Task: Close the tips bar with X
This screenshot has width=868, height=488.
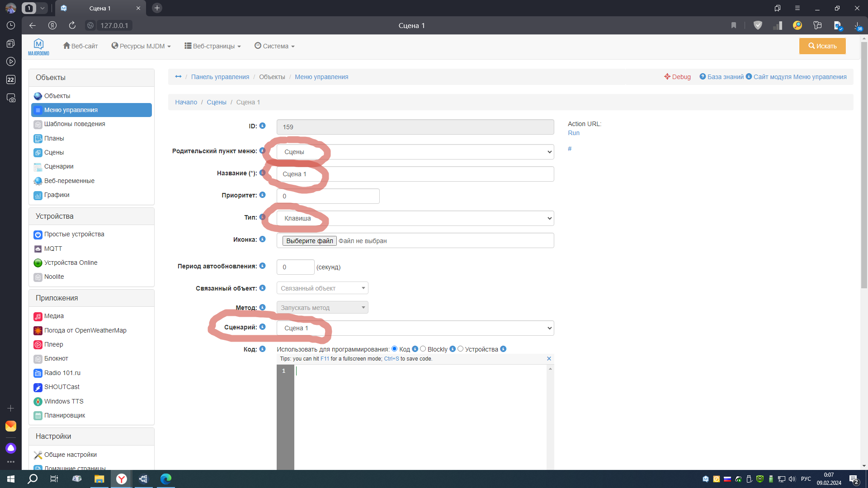Action: coord(549,359)
